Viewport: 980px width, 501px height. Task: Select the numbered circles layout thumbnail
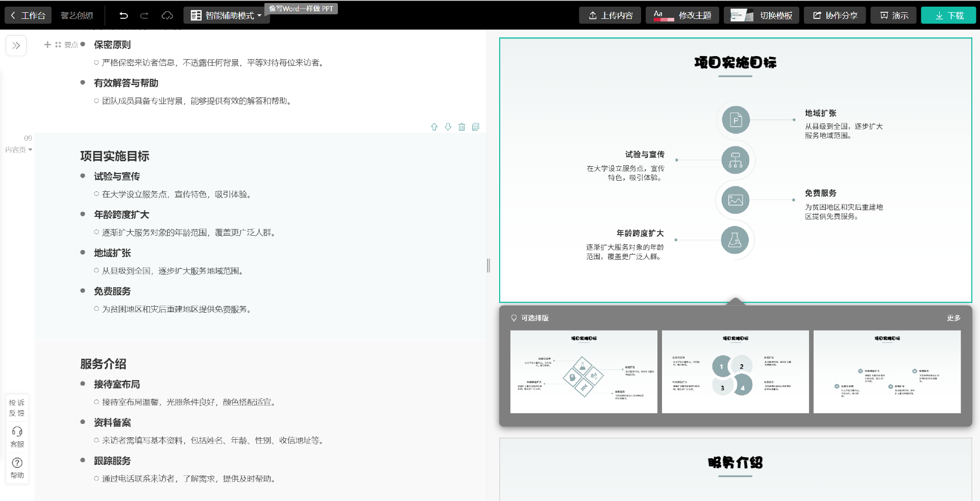point(735,371)
